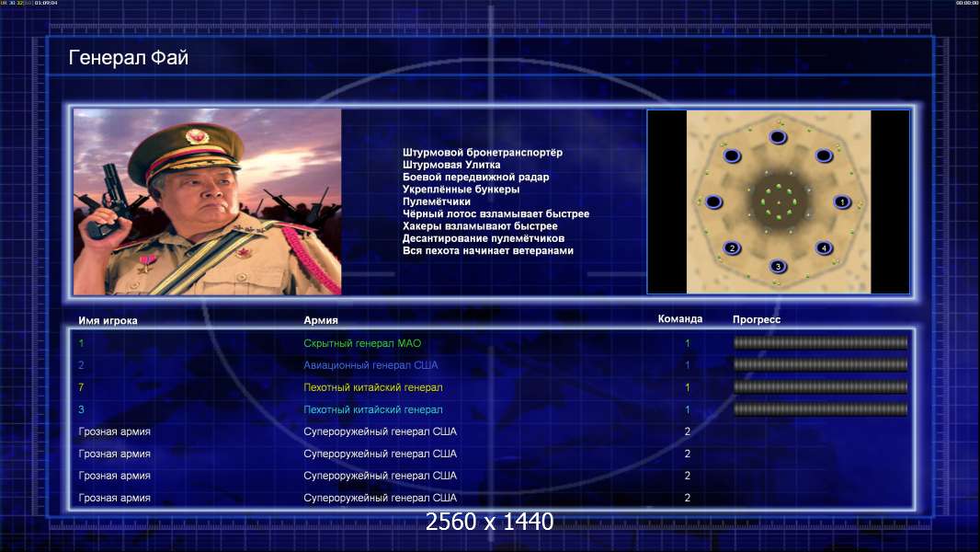Pick start position 3 on the minimap
Image resolution: width=980 pixels, height=552 pixels.
[778, 266]
